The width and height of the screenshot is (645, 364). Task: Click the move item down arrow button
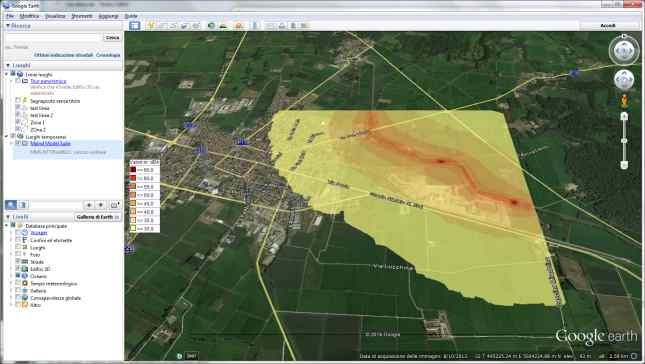click(101, 204)
